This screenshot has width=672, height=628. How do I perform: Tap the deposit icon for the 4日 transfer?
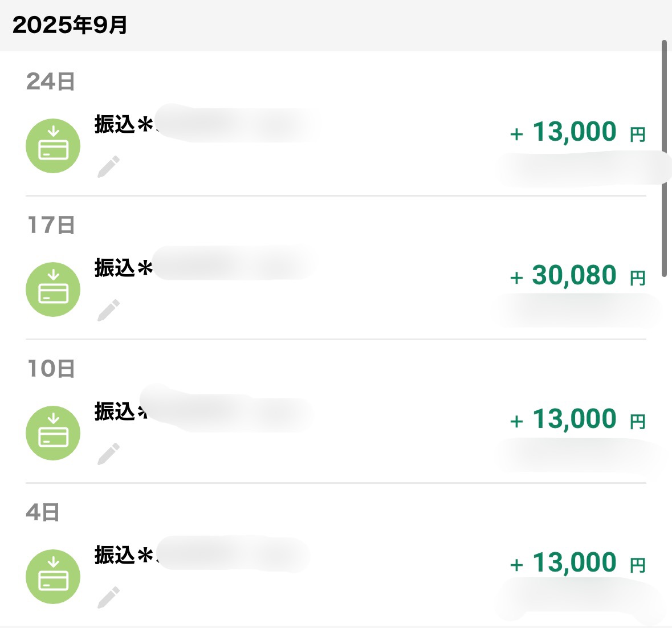point(53,577)
